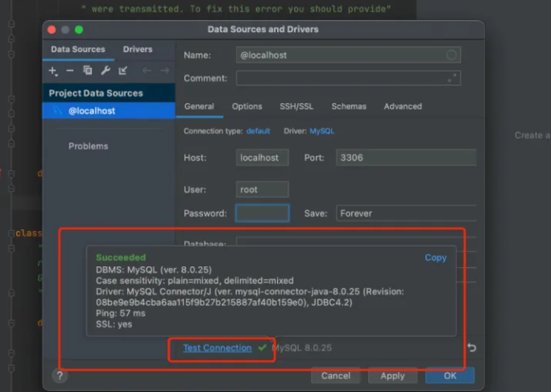Open driver settings wrench icon
Image resolution: width=551 pixels, height=392 pixels.
(x=106, y=71)
